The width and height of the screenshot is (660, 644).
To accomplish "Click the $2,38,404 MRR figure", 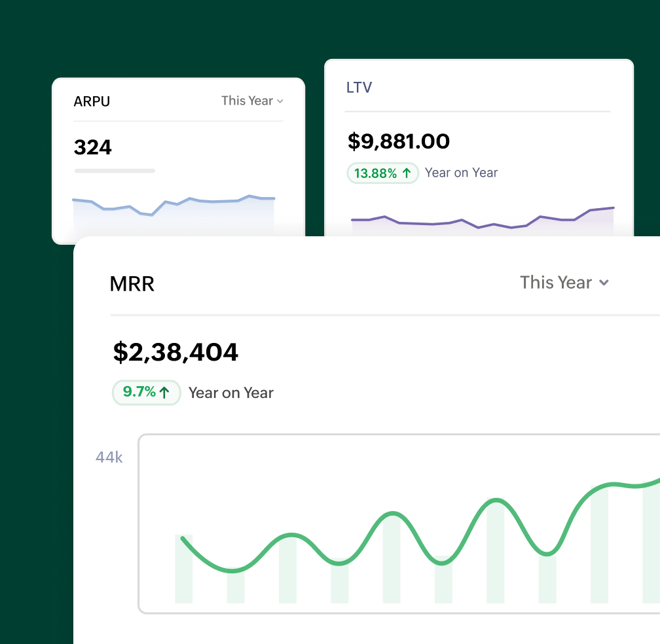I will pyautogui.click(x=174, y=352).
